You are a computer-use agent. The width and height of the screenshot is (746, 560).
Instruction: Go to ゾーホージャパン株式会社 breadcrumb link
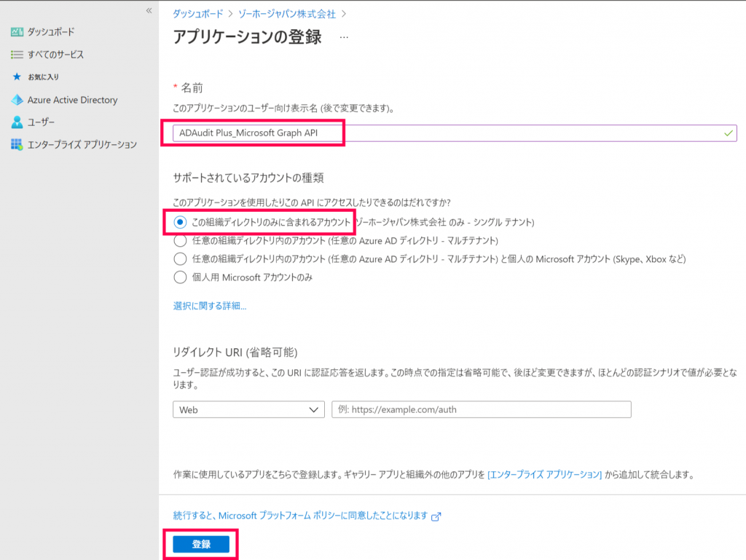287,14
